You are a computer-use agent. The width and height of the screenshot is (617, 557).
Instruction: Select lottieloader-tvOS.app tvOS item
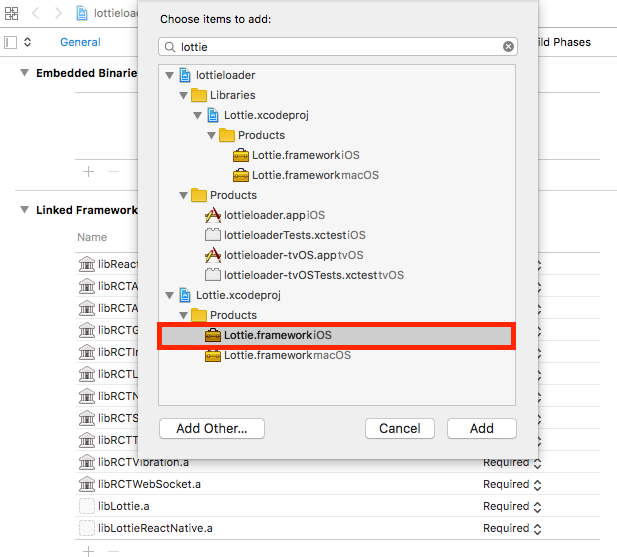pyautogui.click(x=284, y=255)
